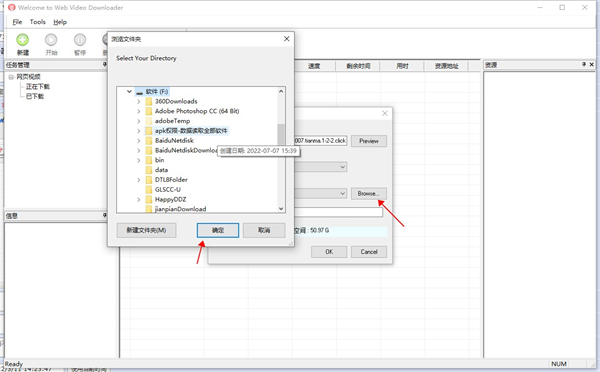Click the 用时 column header

tap(402, 66)
